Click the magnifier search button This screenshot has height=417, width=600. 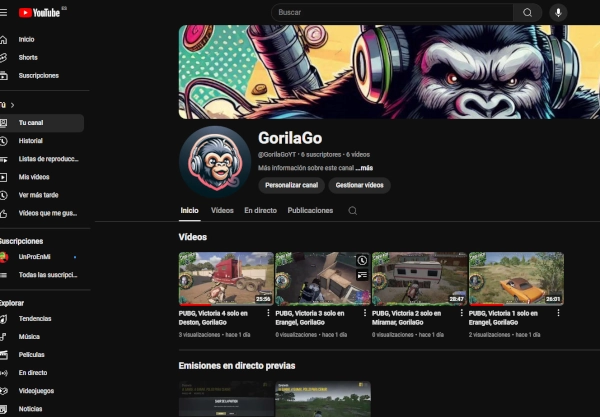(x=527, y=12)
